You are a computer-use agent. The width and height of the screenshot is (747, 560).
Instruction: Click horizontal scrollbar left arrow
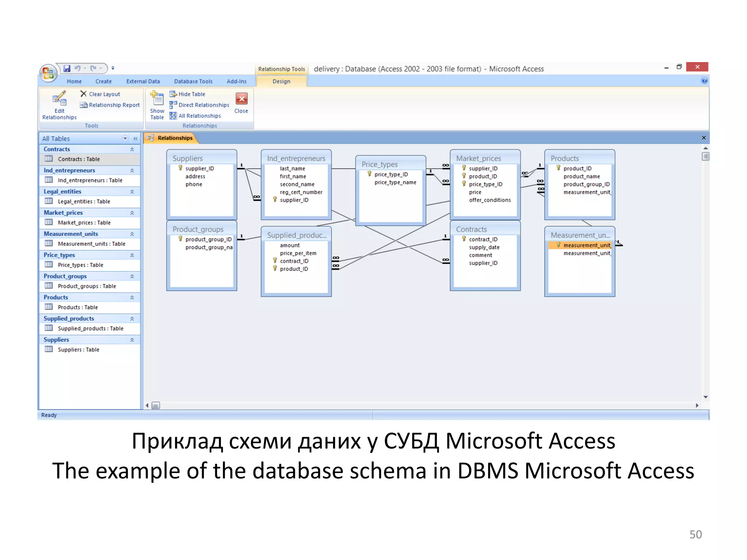147,405
